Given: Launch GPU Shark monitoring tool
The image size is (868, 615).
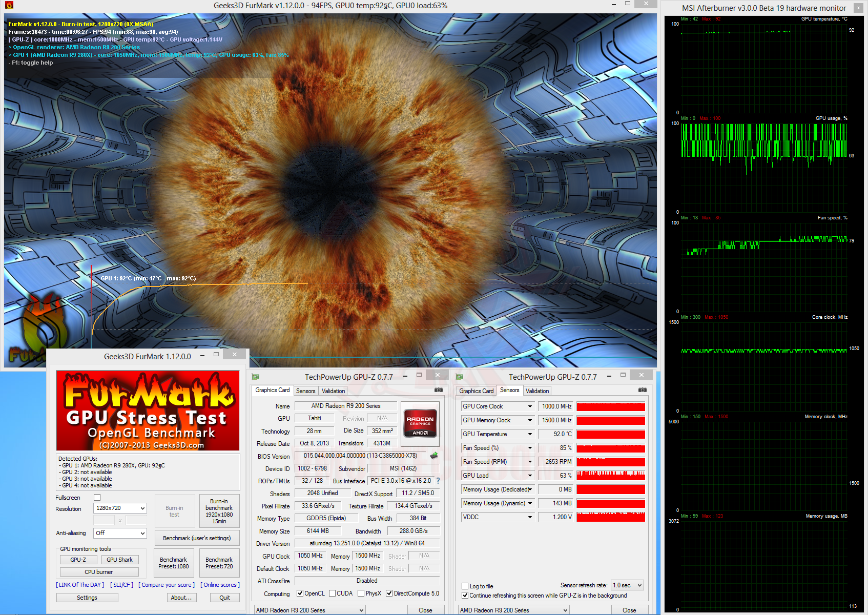Looking at the screenshot, I should pyautogui.click(x=119, y=560).
